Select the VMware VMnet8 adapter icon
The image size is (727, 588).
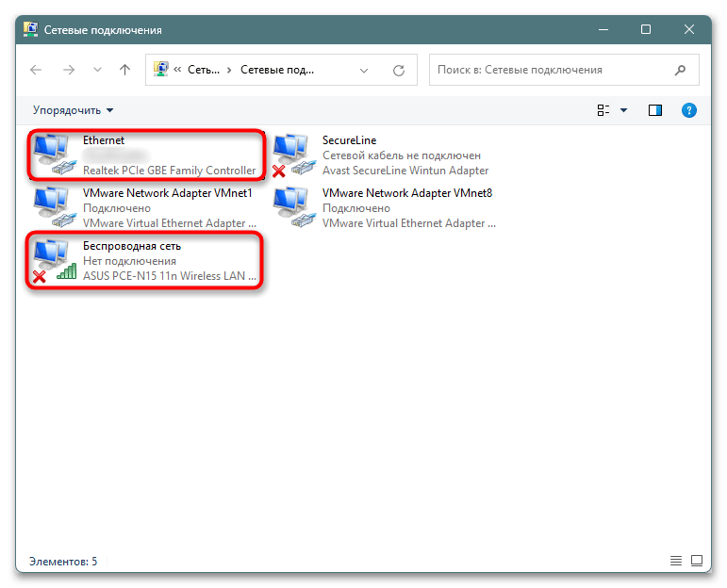[x=294, y=207]
